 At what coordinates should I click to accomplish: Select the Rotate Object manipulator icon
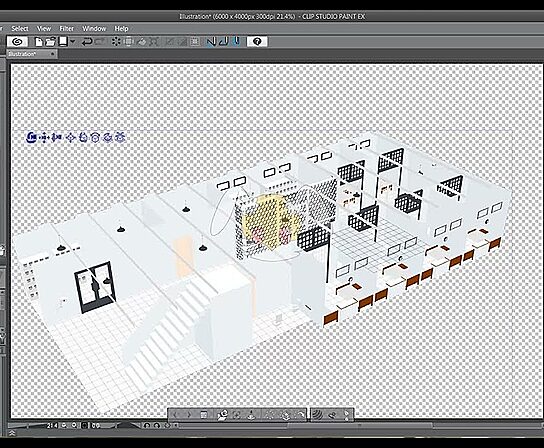pos(83,137)
